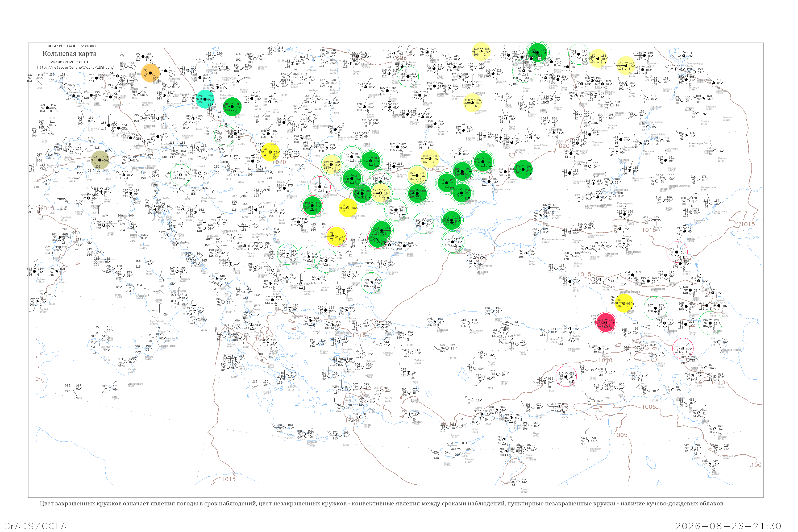
Task: Click the "Kalisz" station label
Action: click(x=258, y=106)
